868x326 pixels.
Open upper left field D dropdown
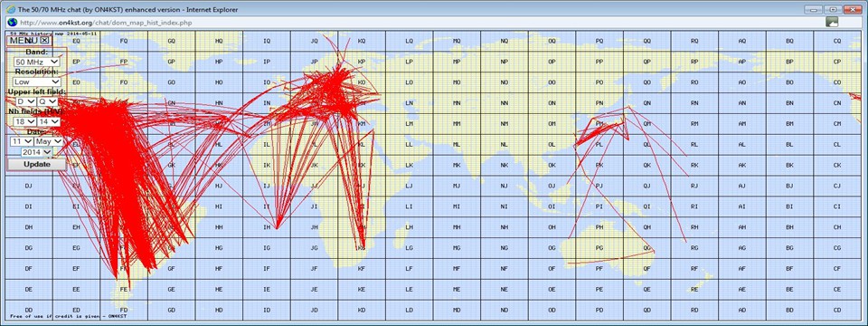[25, 101]
